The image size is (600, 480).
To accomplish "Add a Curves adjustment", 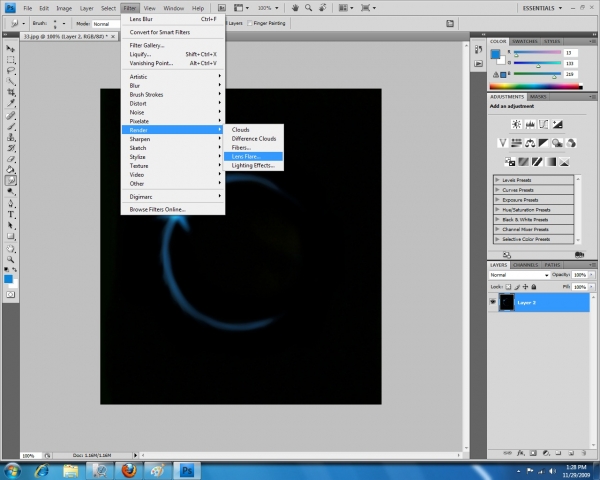I will [544, 124].
